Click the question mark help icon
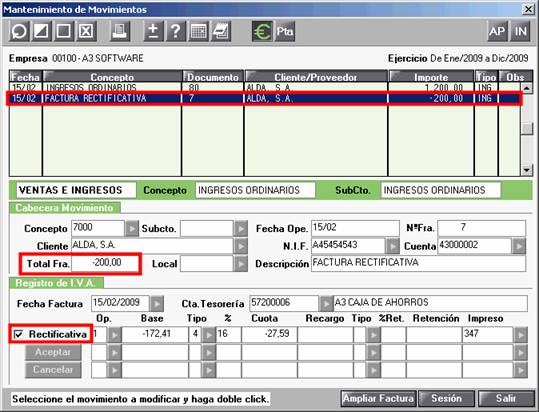This screenshot has width=539, height=412. (176, 32)
